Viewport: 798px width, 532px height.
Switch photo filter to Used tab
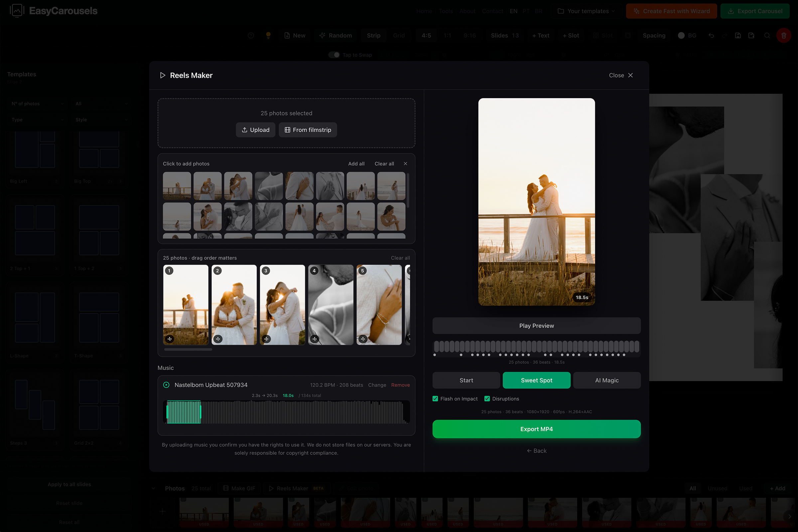pos(745,488)
